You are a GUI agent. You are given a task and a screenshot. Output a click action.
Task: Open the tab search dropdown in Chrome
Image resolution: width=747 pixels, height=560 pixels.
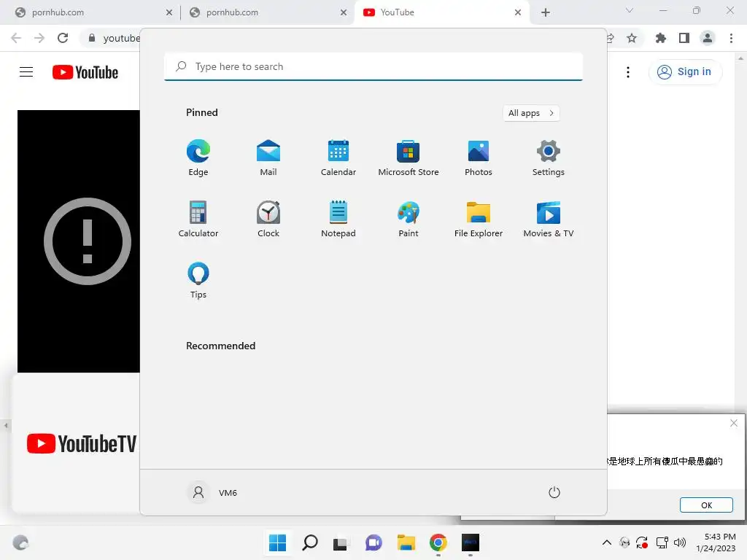click(x=630, y=10)
